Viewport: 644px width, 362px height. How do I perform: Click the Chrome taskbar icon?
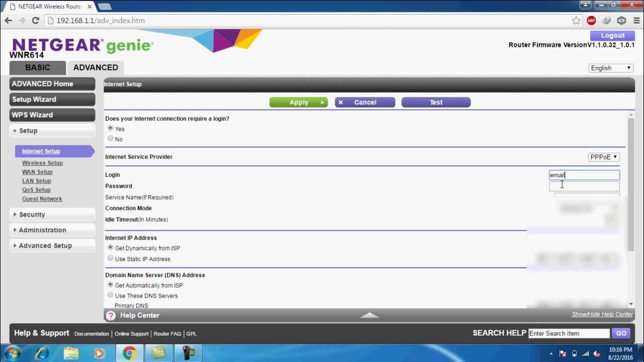click(x=129, y=353)
